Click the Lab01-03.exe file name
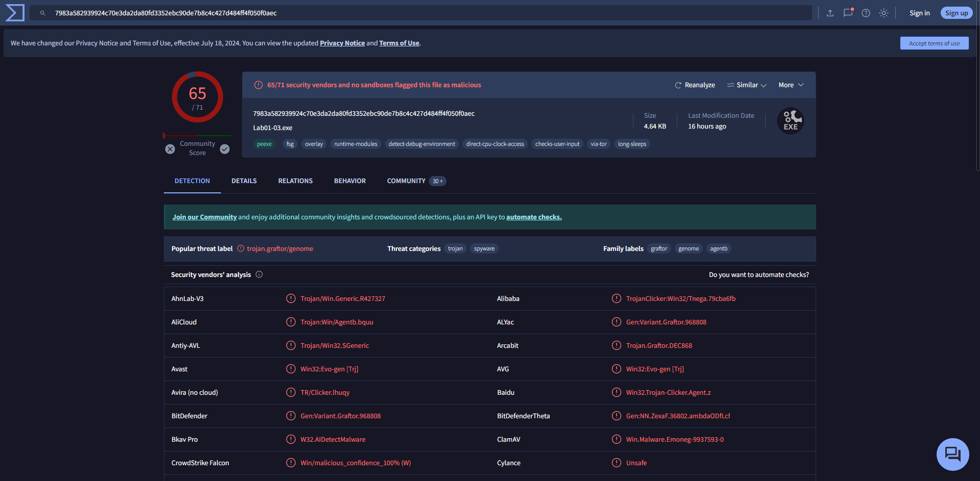Image resolution: width=980 pixels, height=481 pixels. [273, 128]
